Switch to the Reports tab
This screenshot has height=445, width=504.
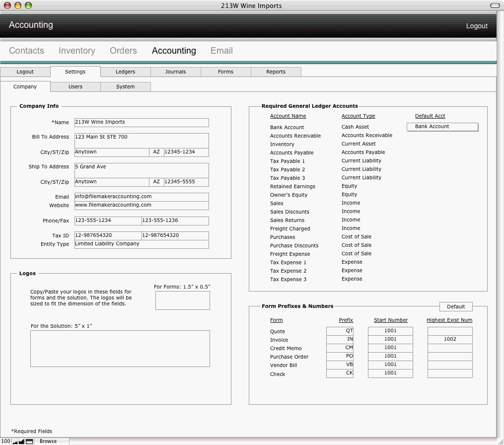[276, 72]
